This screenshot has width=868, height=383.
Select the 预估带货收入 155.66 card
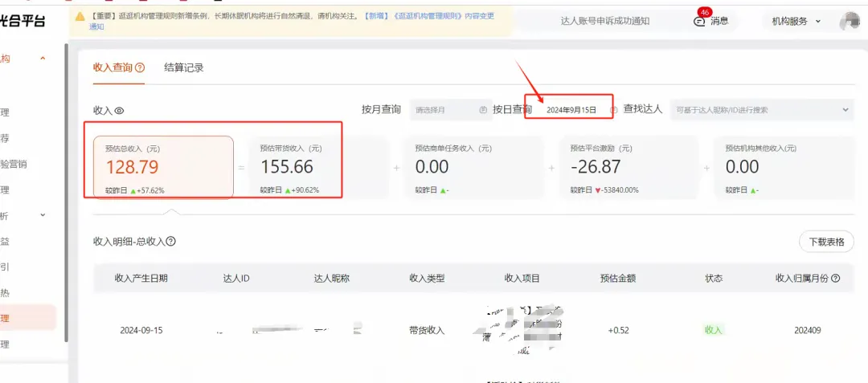[x=318, y=168]
